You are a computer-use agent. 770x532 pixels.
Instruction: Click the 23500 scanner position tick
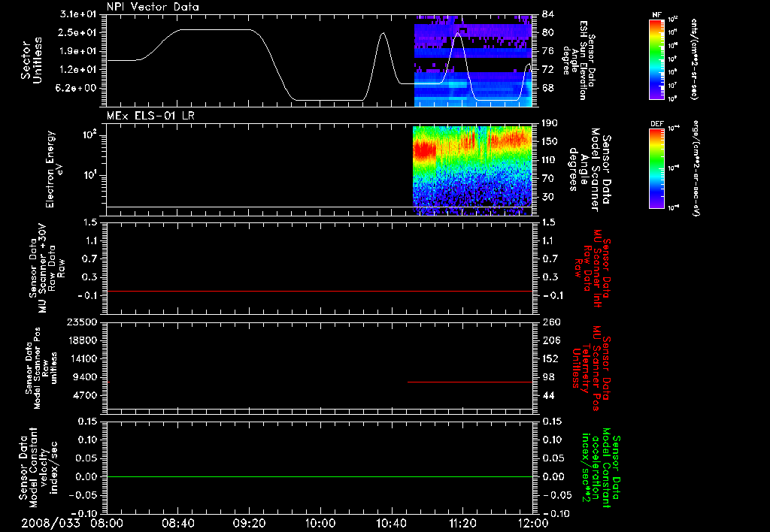81,322
